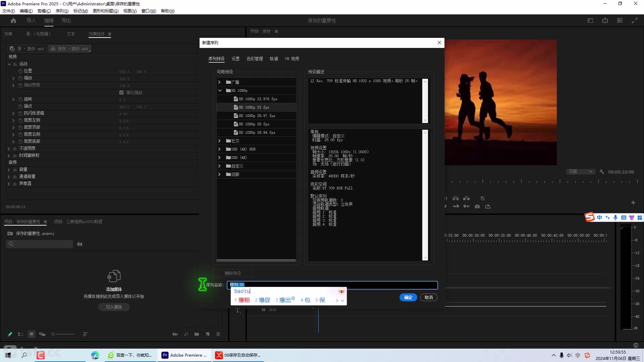
Task: Open Quick Export icon in top-right header
Action: point(605,20)
